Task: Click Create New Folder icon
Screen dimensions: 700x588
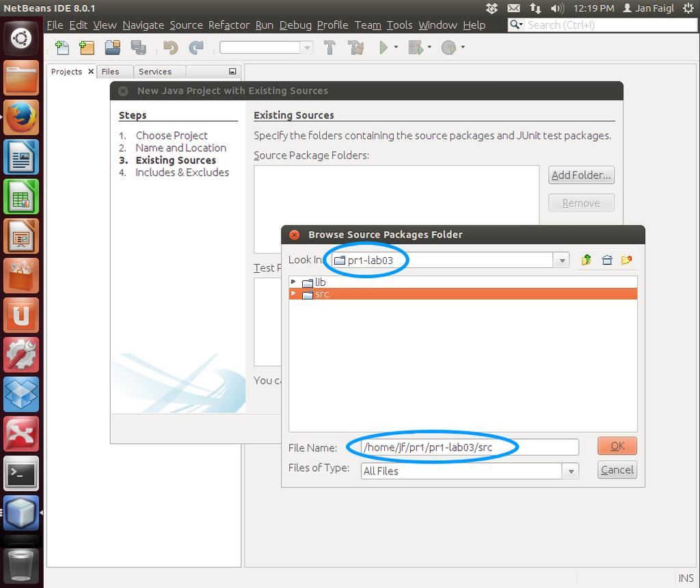Action: point(627,260)
